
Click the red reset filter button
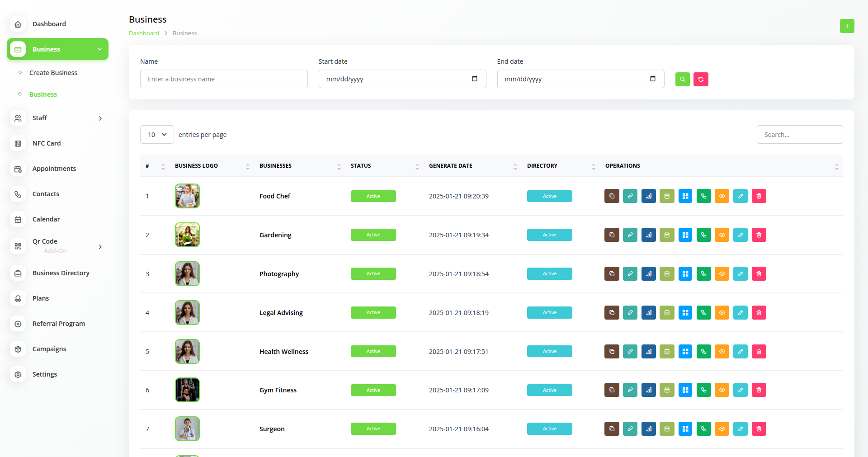click(701, 80)
